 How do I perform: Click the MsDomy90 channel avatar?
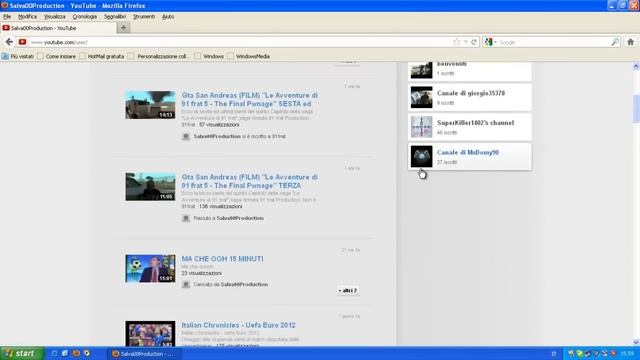(x=421, y=156)
